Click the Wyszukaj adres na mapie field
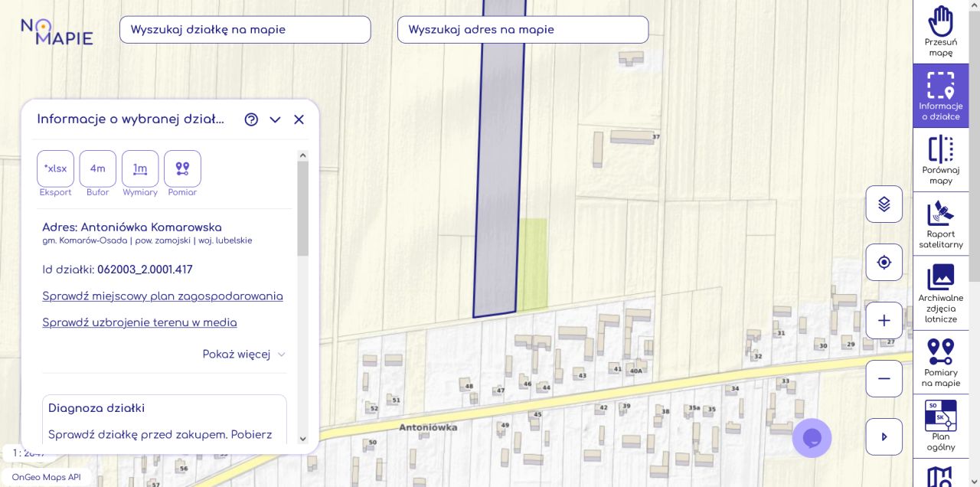 coord(523,30)
